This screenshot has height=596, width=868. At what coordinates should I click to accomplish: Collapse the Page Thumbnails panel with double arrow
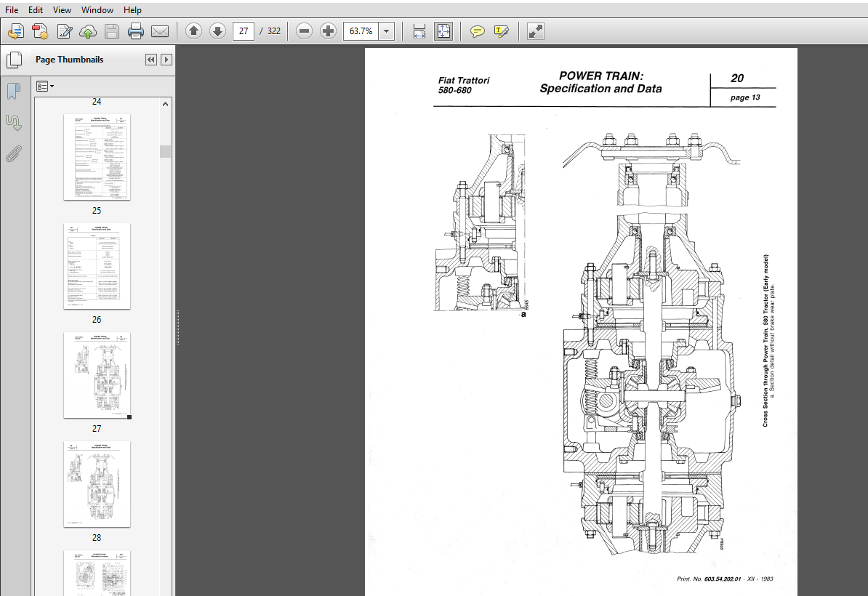(x=151, y=60)
